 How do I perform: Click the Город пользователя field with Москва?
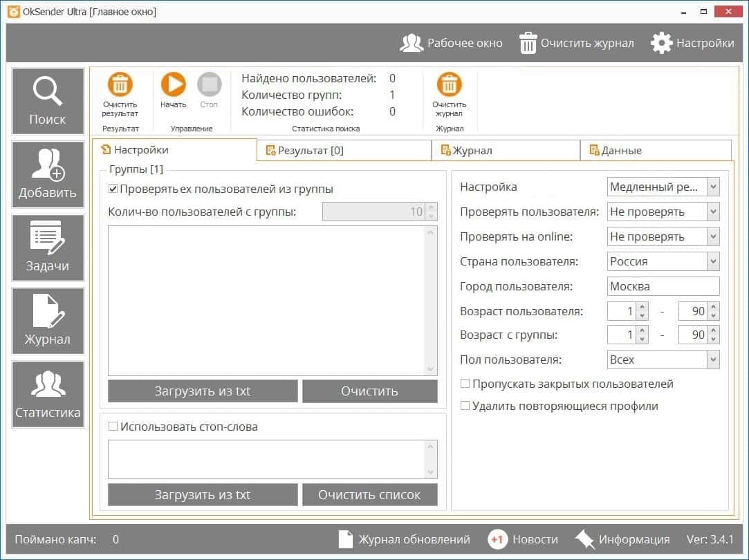(663, 286)
